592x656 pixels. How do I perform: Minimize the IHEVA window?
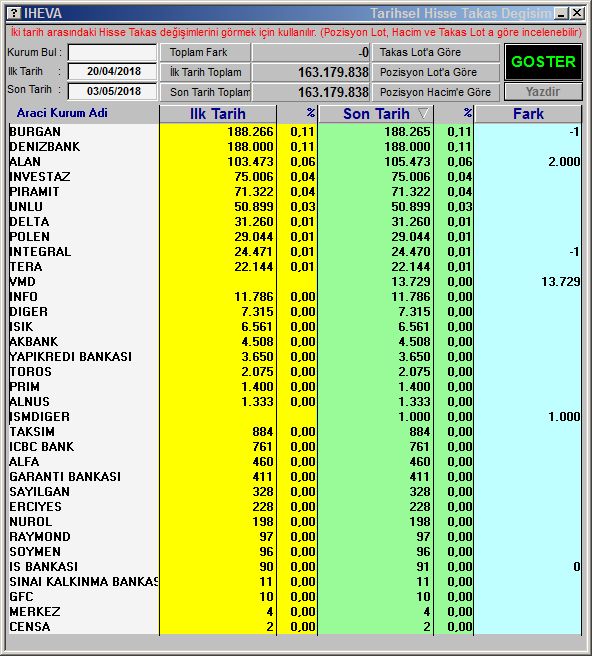point(561,13)
